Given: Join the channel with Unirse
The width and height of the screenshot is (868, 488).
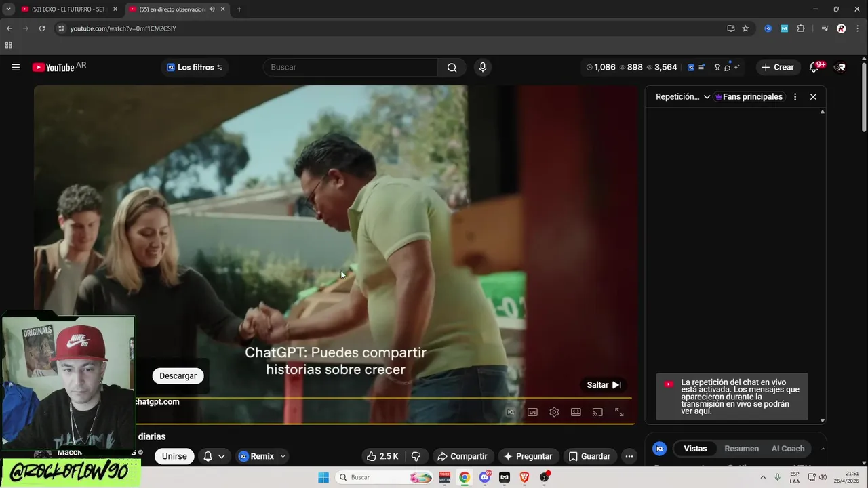Looking at the screenshot, I should [x=174, y=456].
